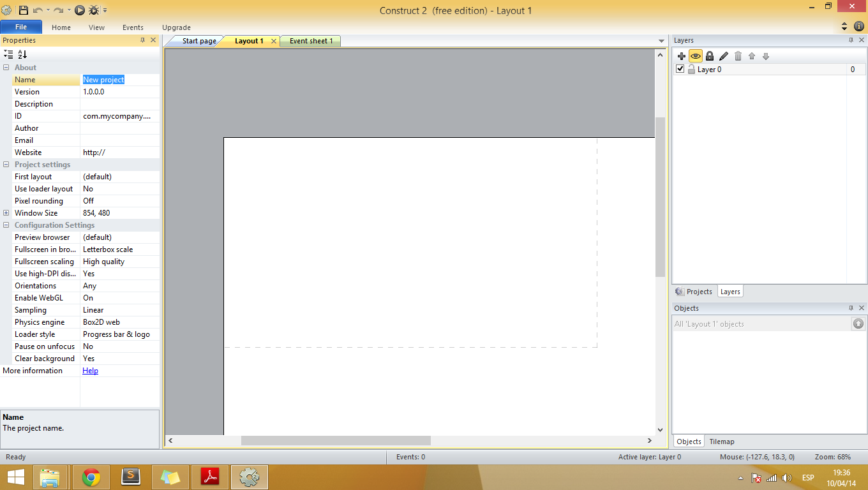868x490 pixels.
Task: Click the volume speaker tray icon
Action: (786, 478)
